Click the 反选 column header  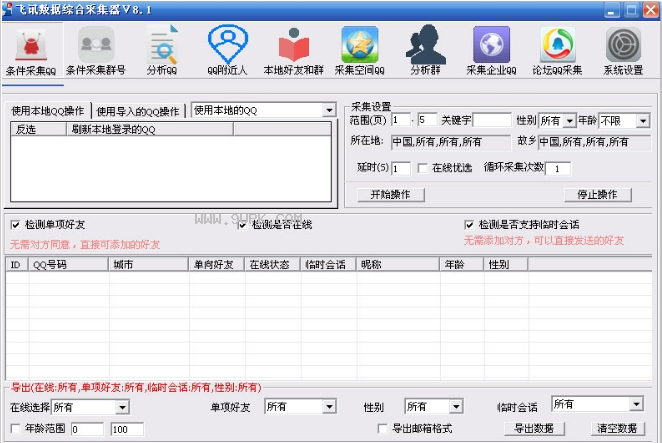(38, 129)
